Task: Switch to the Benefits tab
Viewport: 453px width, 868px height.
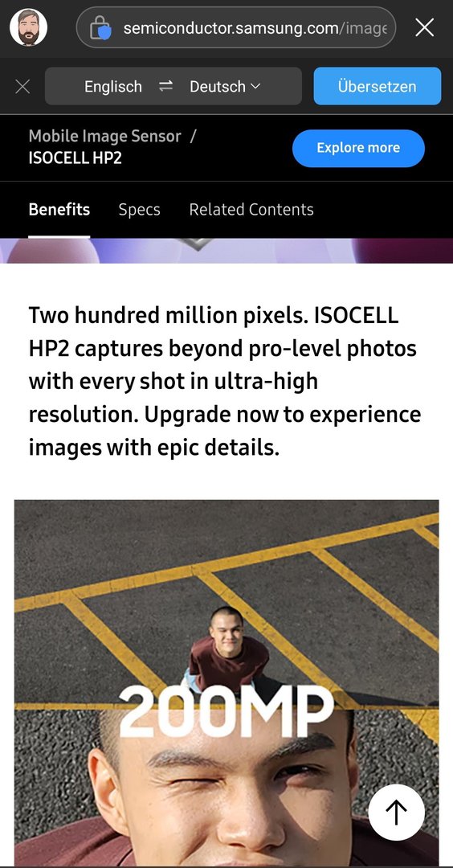Action: click(59, 210)
